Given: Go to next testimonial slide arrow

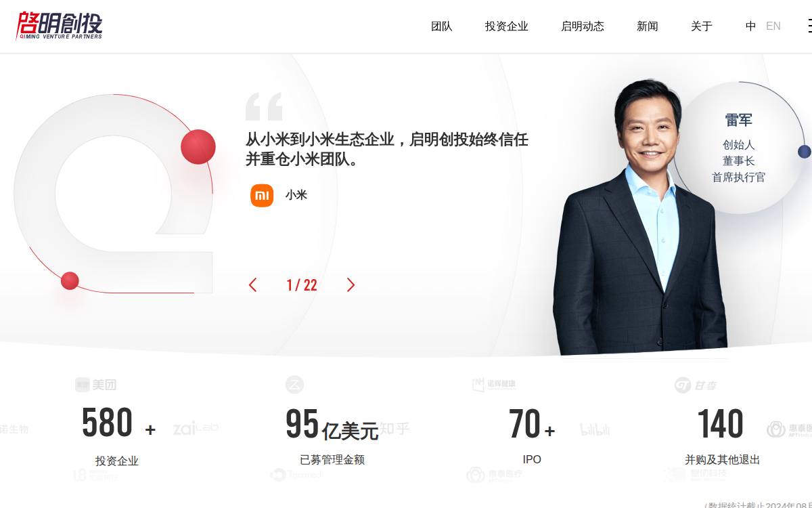Looking at the screenshot, I should click(x=351, y=285).
